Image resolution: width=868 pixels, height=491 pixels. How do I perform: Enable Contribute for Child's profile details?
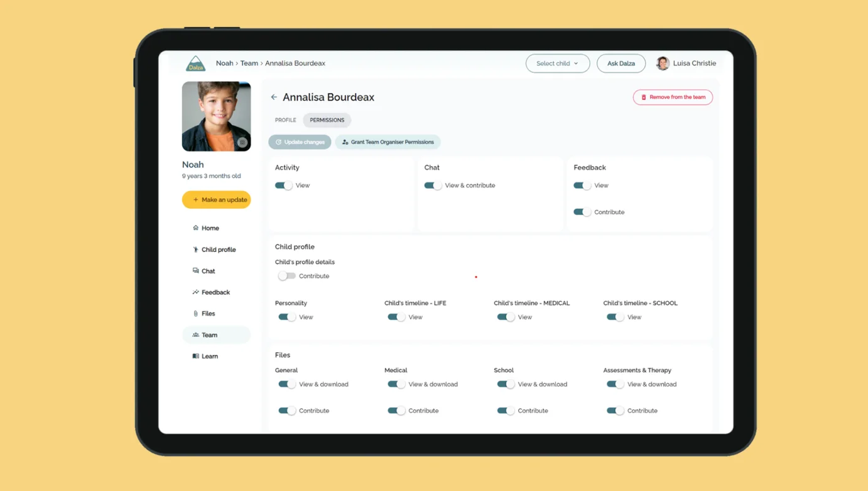(286, 275)
